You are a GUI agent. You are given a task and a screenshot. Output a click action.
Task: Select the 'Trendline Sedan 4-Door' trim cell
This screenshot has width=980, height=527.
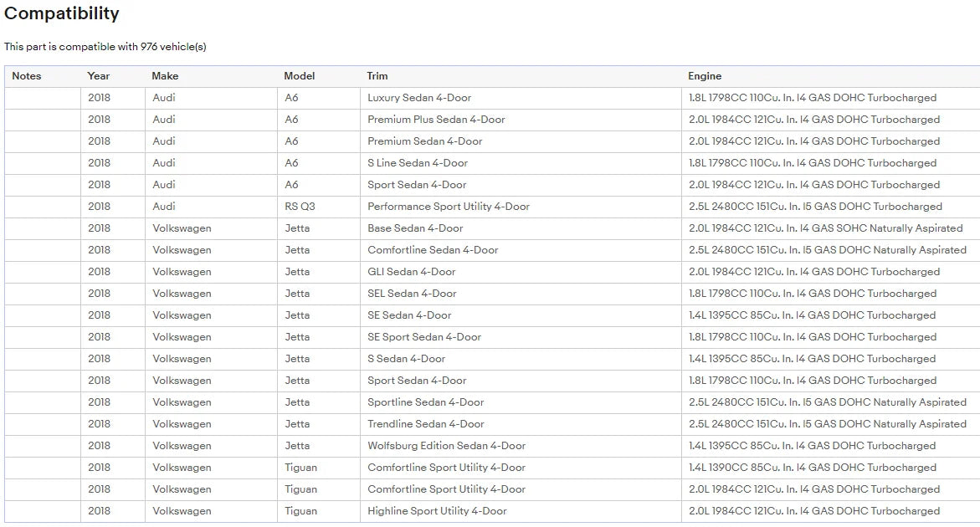click(521, 424)
